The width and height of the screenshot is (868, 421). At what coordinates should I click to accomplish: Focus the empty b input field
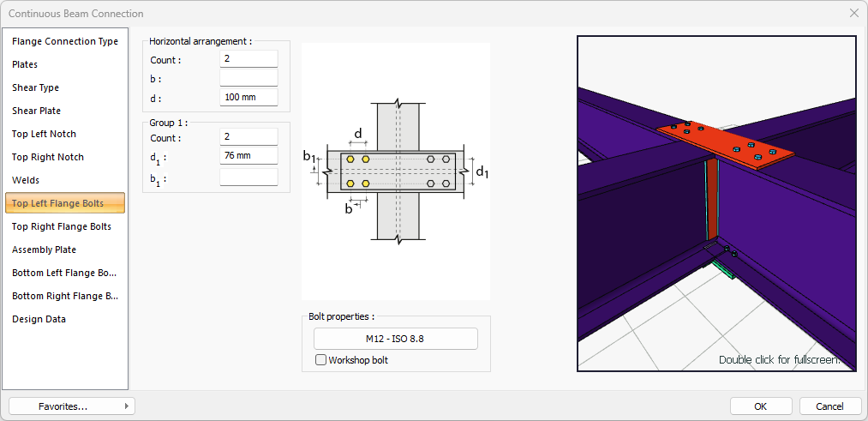[x=248, y=78]
